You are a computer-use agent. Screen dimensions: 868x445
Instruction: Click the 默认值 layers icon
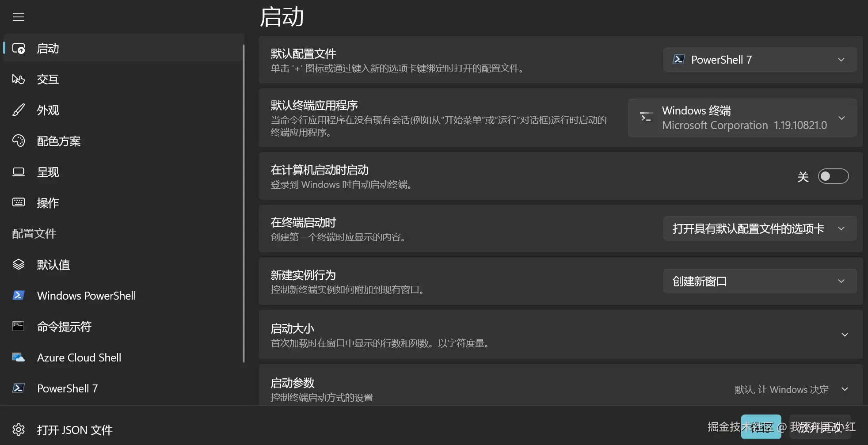click(19, 264)
